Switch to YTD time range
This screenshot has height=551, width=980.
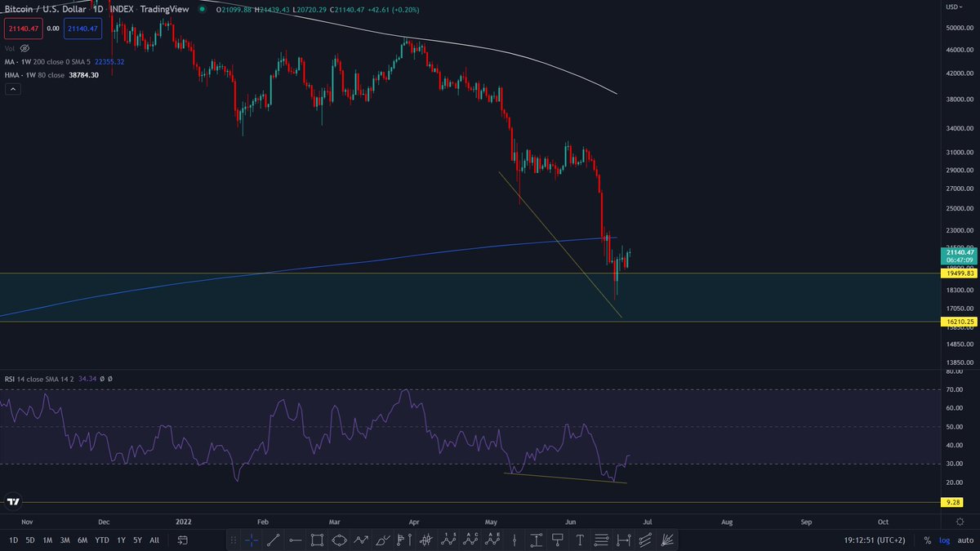click(x=102, y=540)
